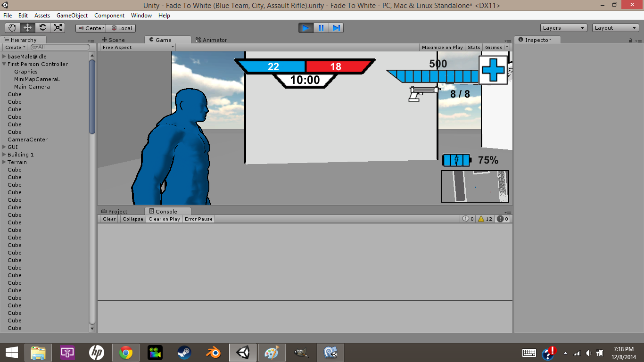The height and width of the screenshot is (362, 644).
Task: Stop play mode with the Play button
Action: point(305,28)
